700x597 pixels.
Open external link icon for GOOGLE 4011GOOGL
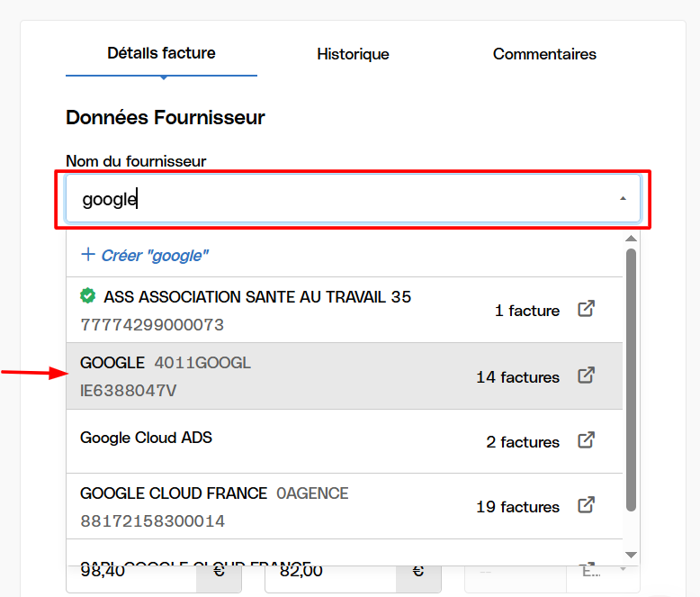coord(586,375)
